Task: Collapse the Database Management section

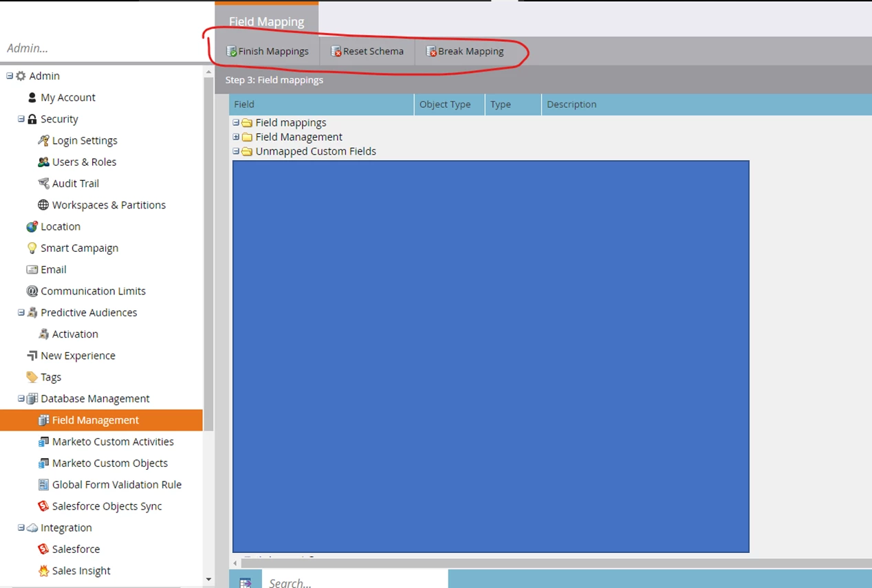Action: click(x=21, y=398)
